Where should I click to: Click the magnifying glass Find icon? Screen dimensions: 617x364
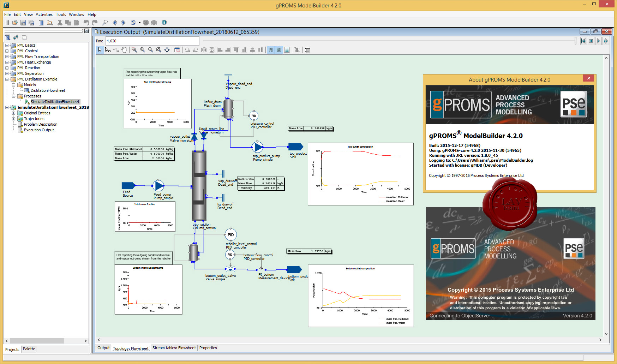(x=105, y=23)
